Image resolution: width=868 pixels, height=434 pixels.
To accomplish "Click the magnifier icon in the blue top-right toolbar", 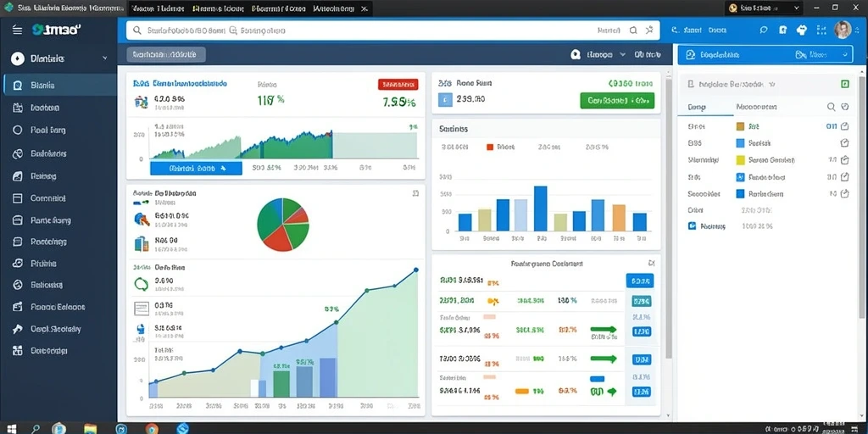I will pos(764,31).
